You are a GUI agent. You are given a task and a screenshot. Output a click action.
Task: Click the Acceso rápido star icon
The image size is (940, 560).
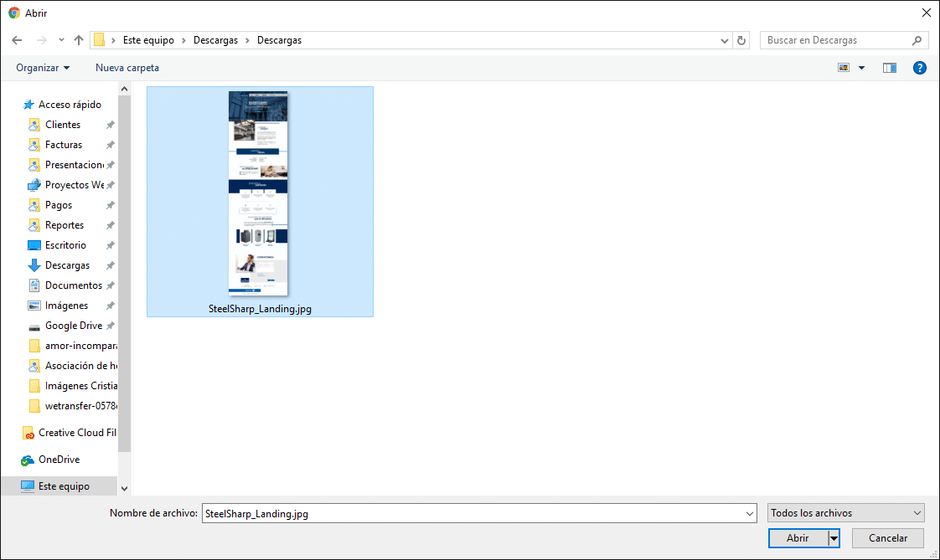[x=28, y=104]
